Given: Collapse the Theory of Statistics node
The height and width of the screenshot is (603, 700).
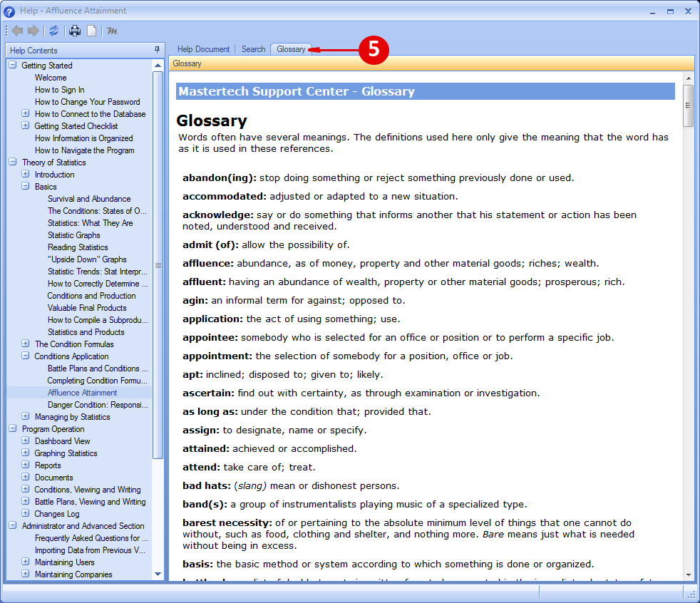Looking at the screenshot, I should tap(13, 162).
